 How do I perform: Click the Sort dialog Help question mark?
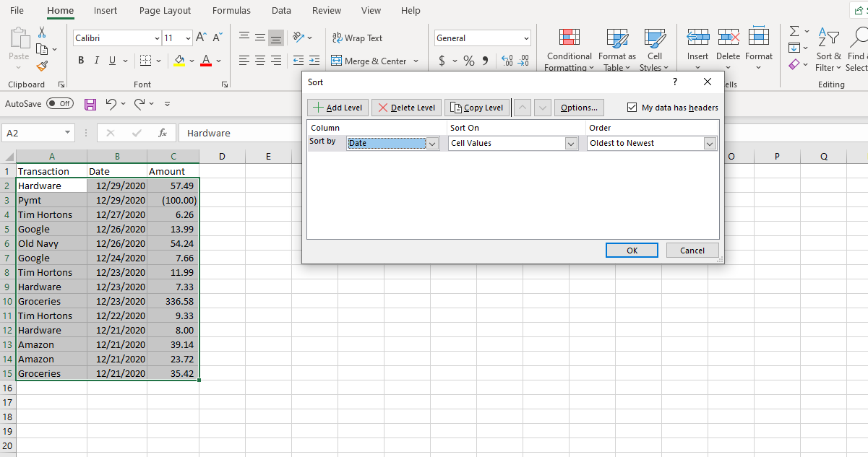674,82
